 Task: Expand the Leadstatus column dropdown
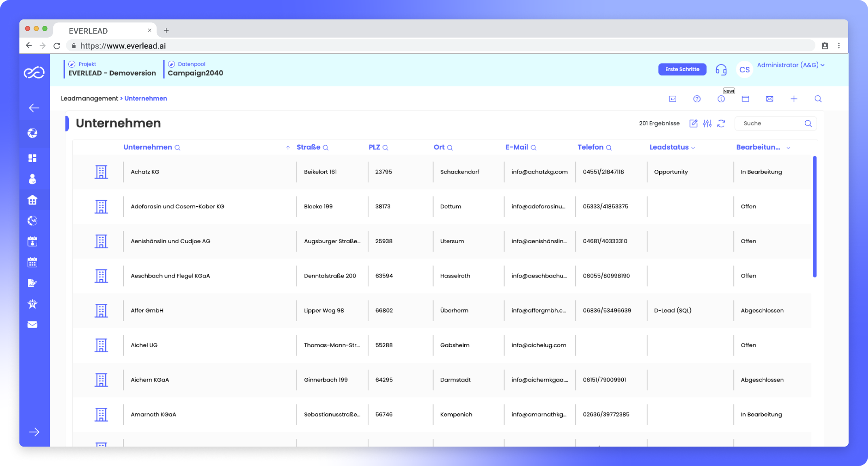point(693,147)
